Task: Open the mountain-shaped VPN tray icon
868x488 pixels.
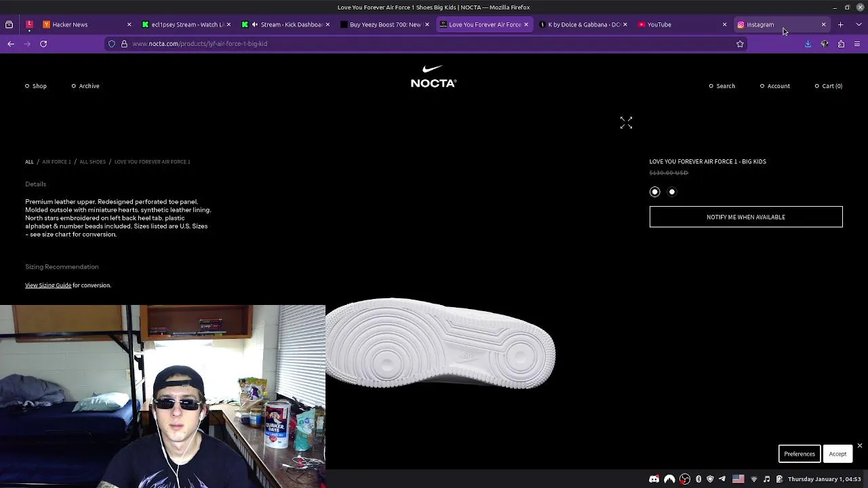Action: (669, 479)
